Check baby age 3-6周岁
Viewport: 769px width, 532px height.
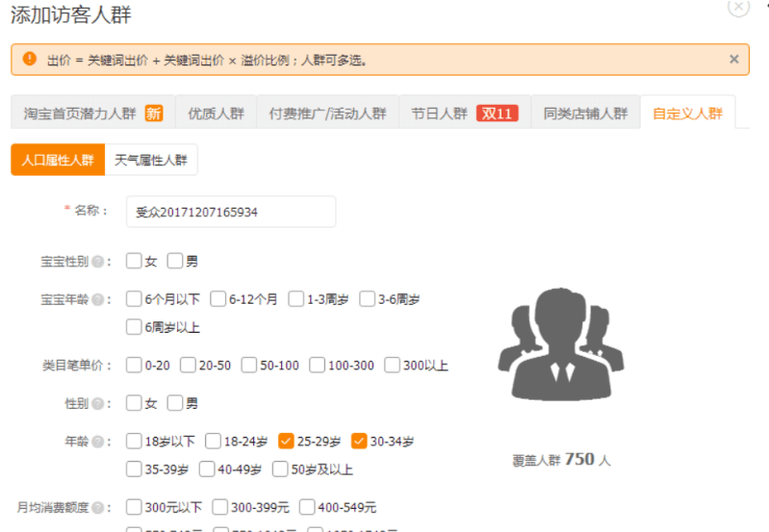(x=367, y=298)
